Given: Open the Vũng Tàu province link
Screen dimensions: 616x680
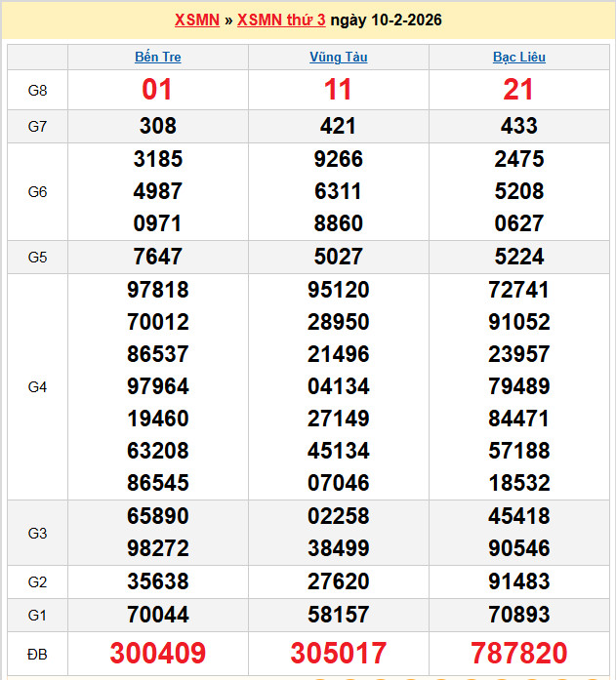Looking at the screenshot, I should 338,58.
